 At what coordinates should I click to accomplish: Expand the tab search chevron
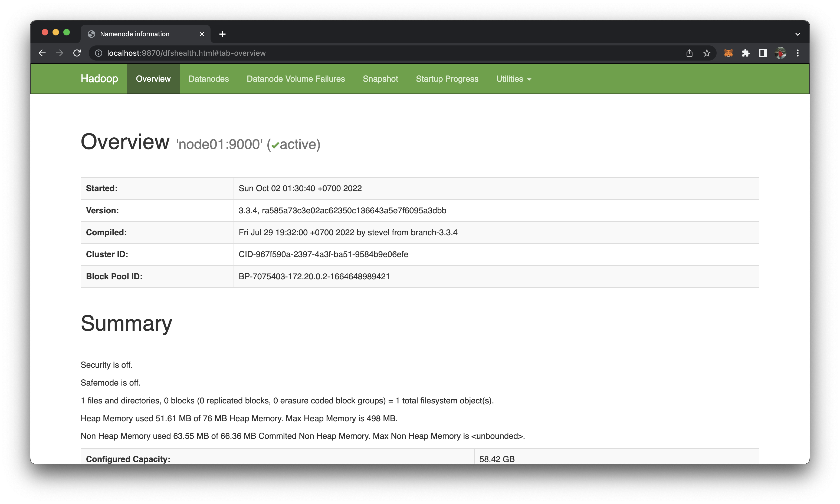tap(798, 34)
